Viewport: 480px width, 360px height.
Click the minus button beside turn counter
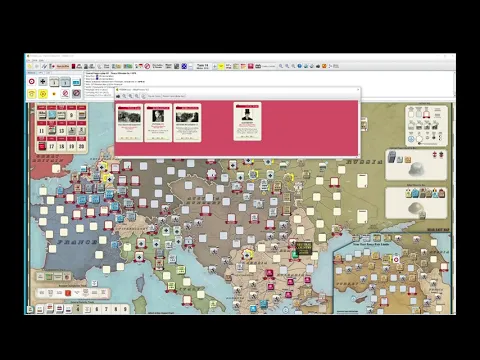pyautogui.click(x=190, y=66)
